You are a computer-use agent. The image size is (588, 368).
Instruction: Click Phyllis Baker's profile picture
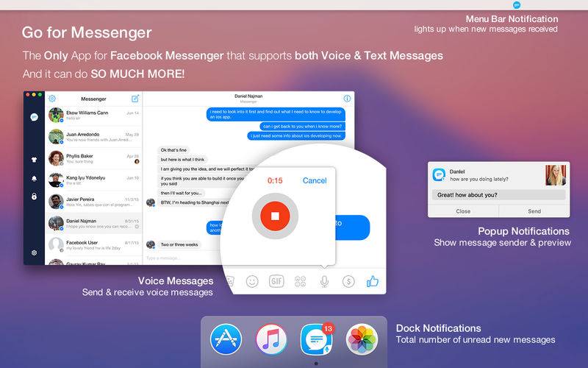point(56,158)
